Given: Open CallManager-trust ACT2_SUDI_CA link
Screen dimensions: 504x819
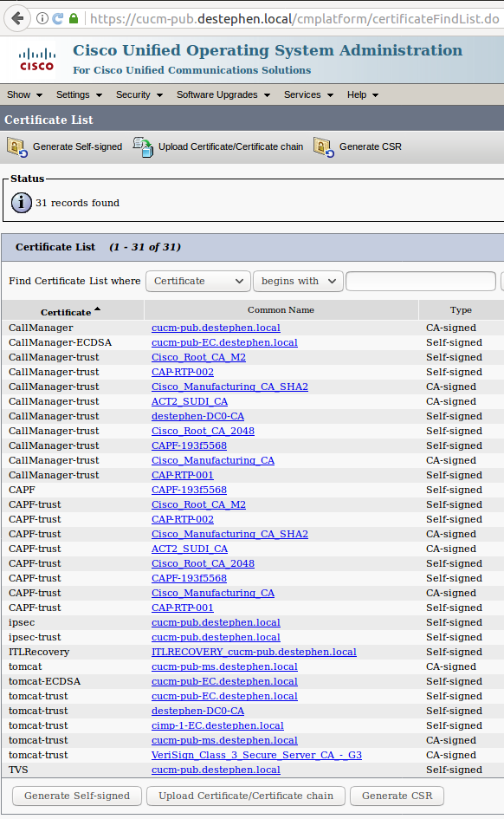Looking at the screenshot, I should tap(190, 401).
